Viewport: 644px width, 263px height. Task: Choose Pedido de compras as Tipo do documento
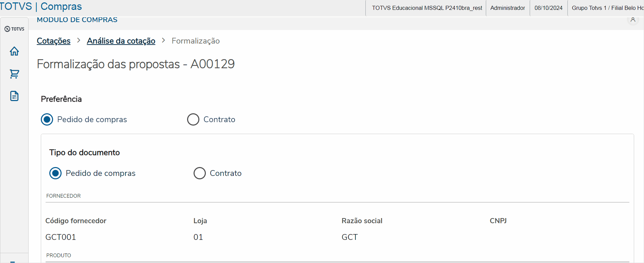pyautogui.click(x=55, y=173)
